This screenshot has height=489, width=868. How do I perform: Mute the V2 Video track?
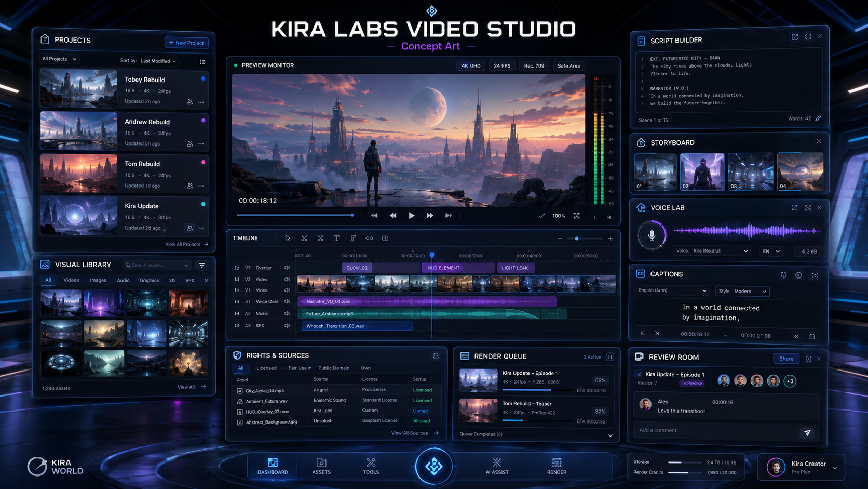[x=287, y=280]
